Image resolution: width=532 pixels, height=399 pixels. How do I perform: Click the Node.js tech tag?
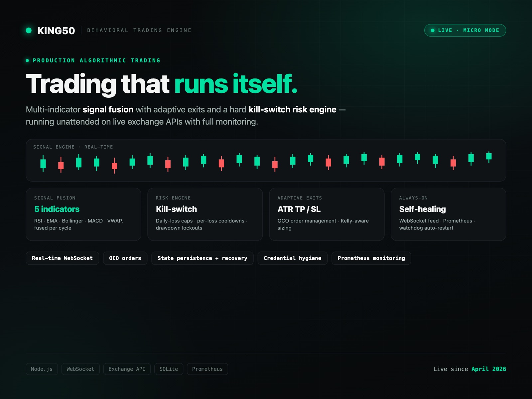pyautogui.click(x=42, y=369)
